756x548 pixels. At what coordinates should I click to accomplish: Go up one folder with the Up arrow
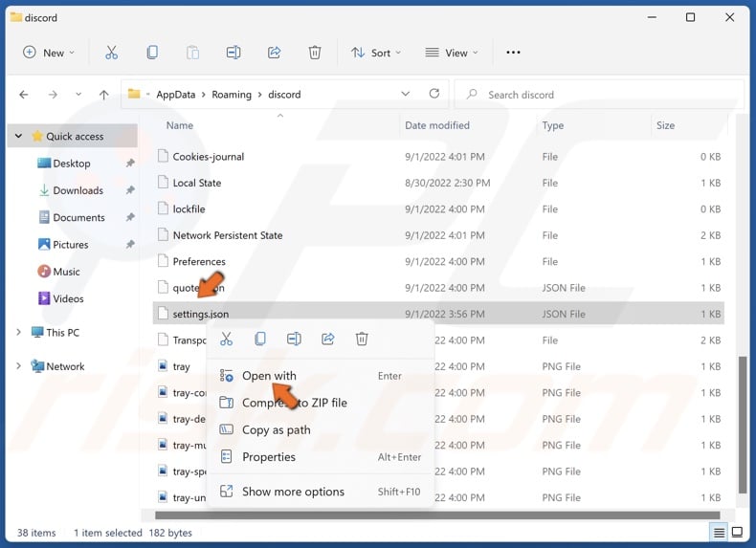(104, 95)
